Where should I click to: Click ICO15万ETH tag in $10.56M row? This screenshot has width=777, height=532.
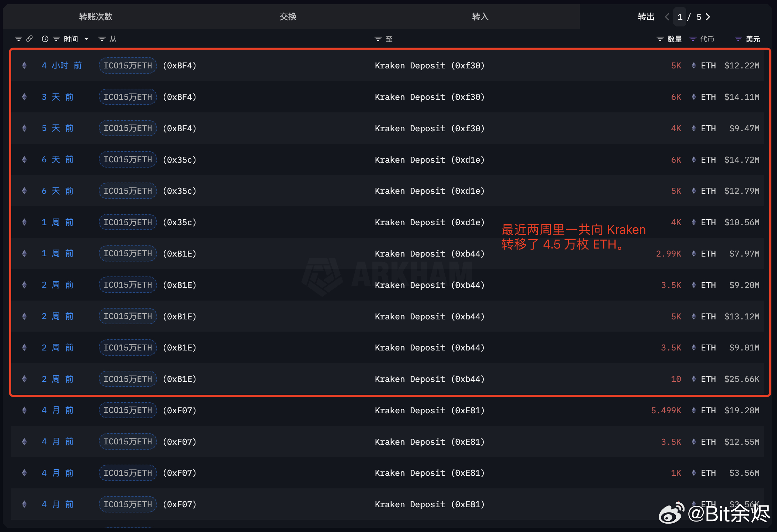point(128,222)
